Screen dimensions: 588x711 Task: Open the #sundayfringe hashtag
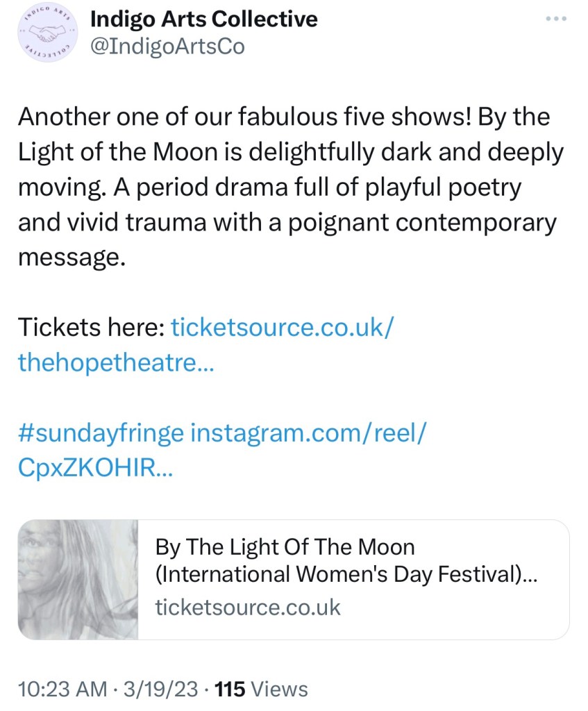tap(101, 433)
